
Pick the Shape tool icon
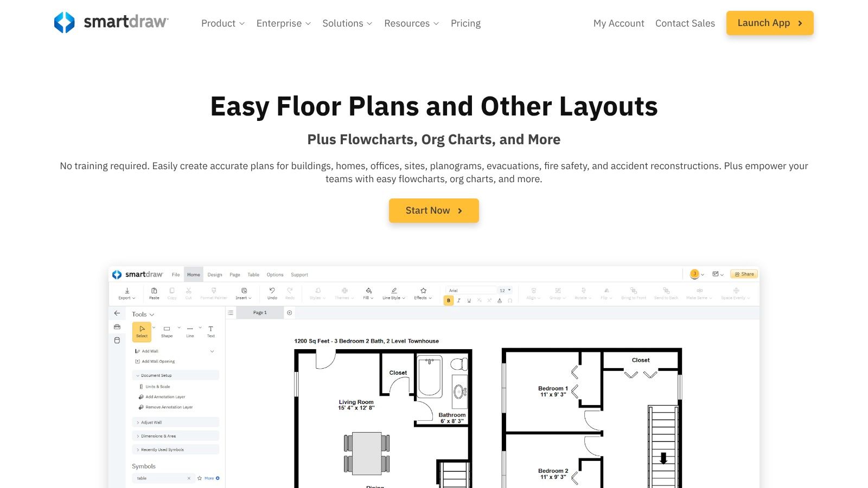point(167,331)
